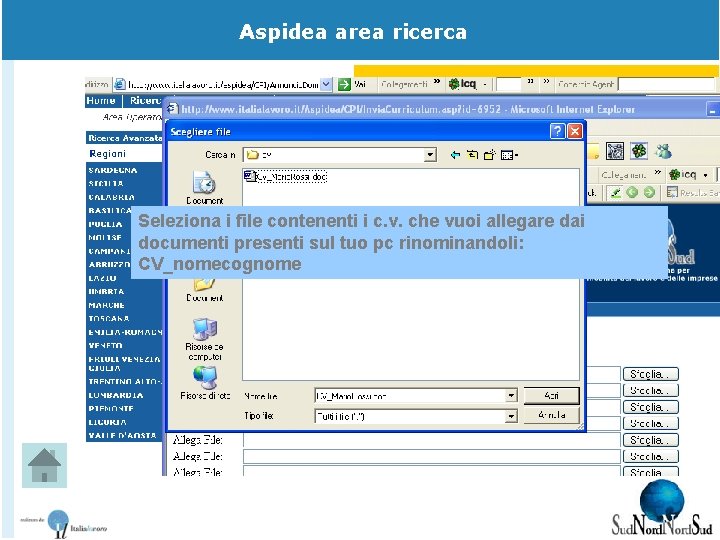Screen dimensions: 720x540
Task: Choose the PIEMONTE region link
Action: tap(111, 409)
